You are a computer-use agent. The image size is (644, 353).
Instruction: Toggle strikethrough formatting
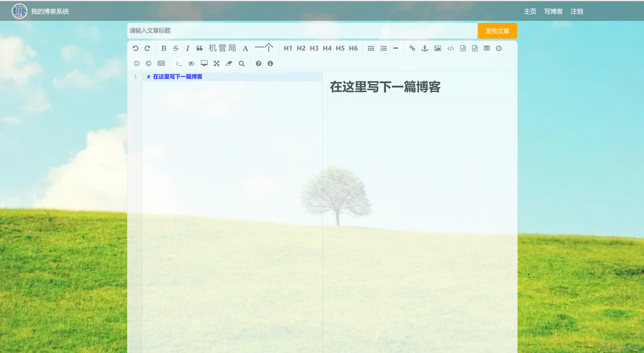click(176, 48)
